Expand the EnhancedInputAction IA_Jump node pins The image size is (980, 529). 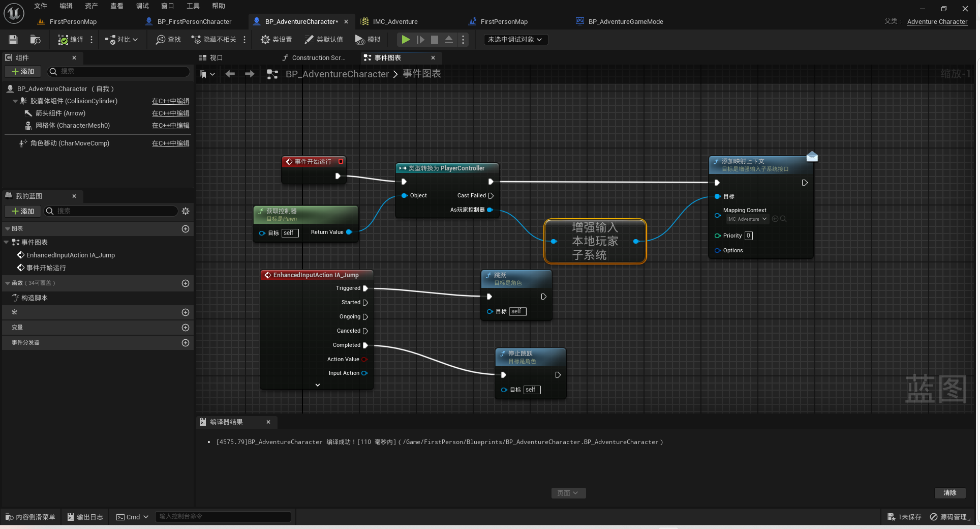tap(317, 385)
